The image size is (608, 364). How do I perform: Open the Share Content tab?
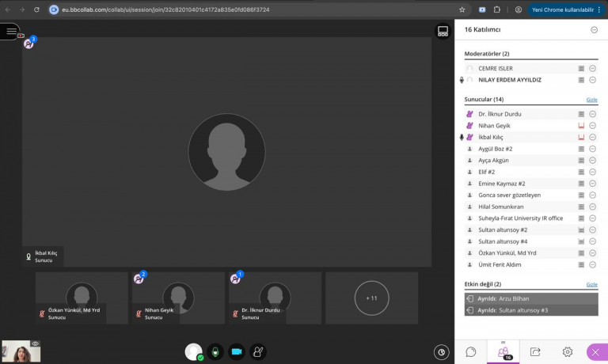(535, 352)
